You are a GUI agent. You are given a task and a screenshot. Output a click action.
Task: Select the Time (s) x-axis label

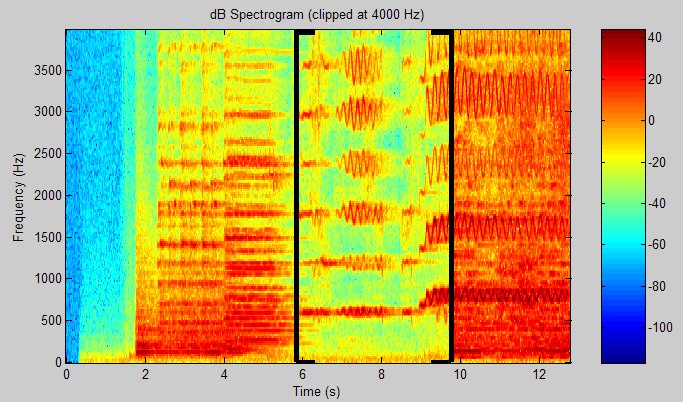[317, 391]
